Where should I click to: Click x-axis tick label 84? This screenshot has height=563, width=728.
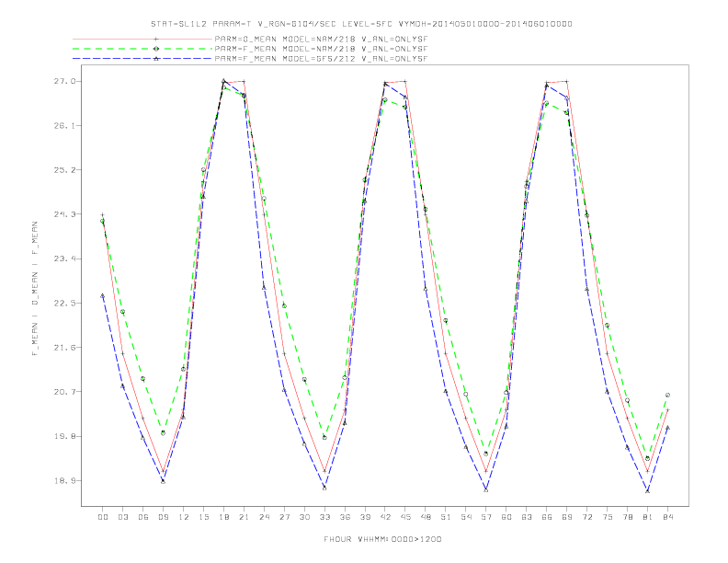click(668, 517)
